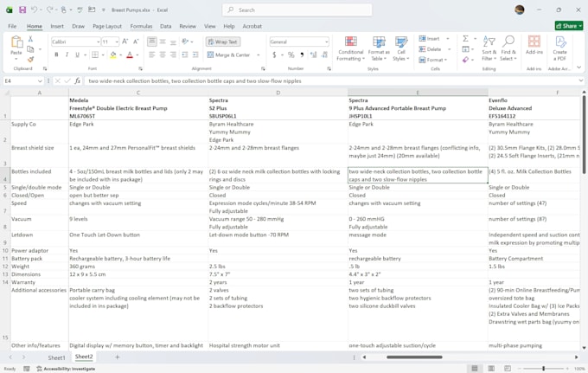Open Format as Table gallery
The width and height of the screenshot is (588, 373).
[x=379, y=48]
